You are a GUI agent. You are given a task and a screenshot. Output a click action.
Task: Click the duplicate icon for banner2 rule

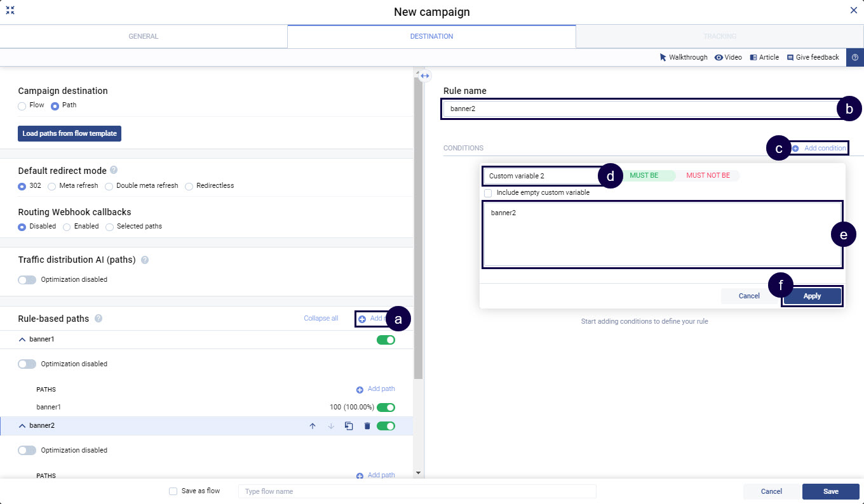[x=349, y=426]
